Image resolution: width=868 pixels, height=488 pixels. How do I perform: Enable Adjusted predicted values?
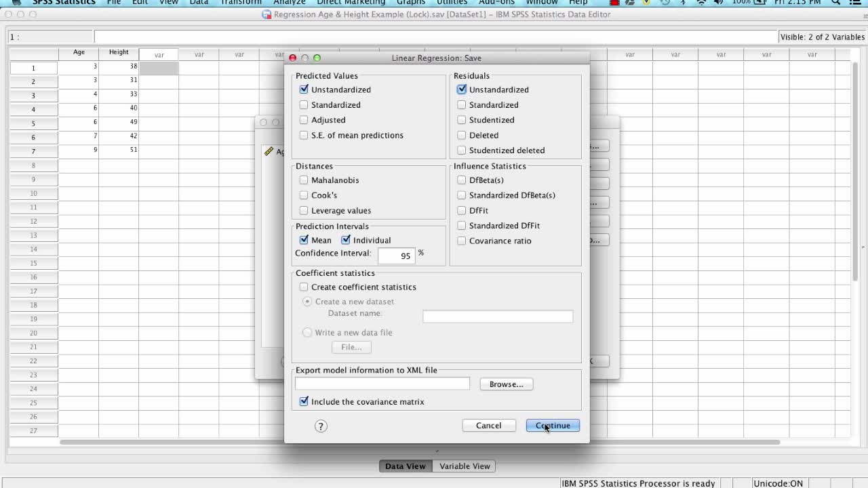coord(304,120)
